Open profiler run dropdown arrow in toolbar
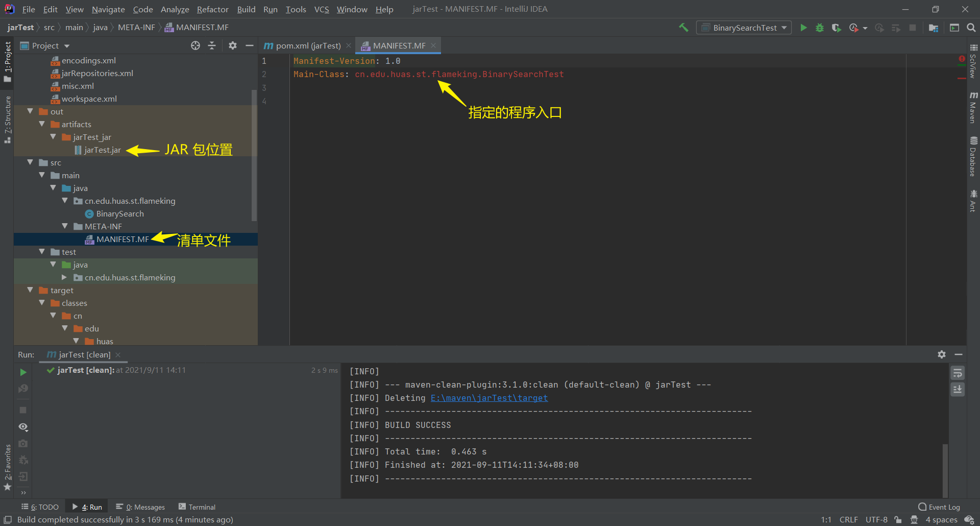980x526 pixels. pyautogui.click(x=865, y=28)
